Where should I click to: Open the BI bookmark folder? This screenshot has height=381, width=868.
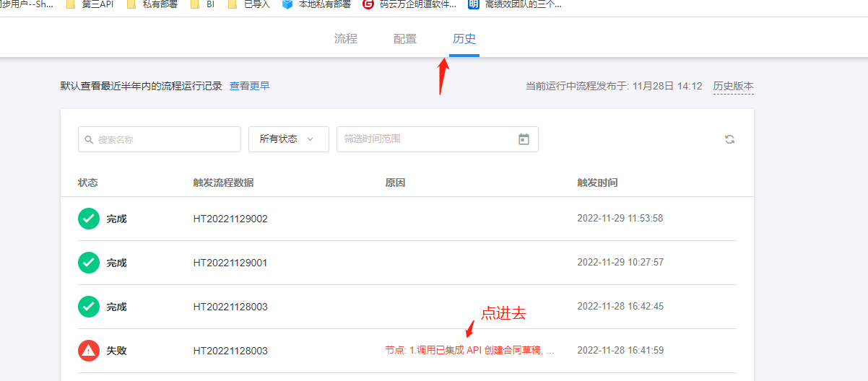(202, 4)
